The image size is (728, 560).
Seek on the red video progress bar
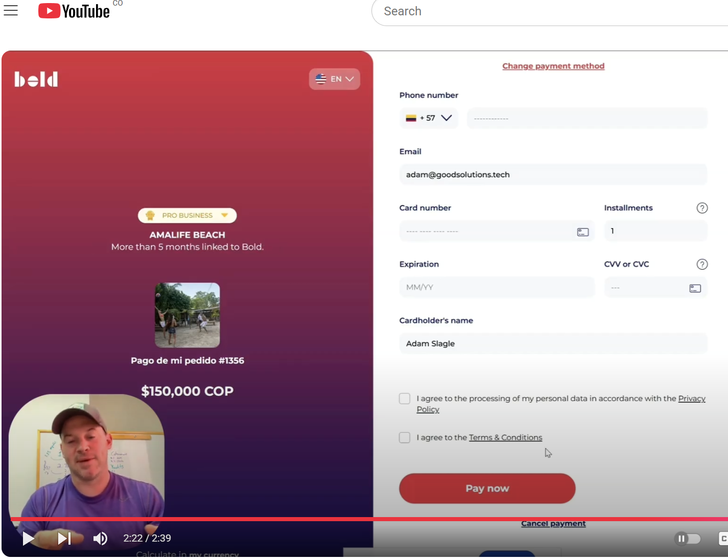pyautogui.click(x=369, y=519)
